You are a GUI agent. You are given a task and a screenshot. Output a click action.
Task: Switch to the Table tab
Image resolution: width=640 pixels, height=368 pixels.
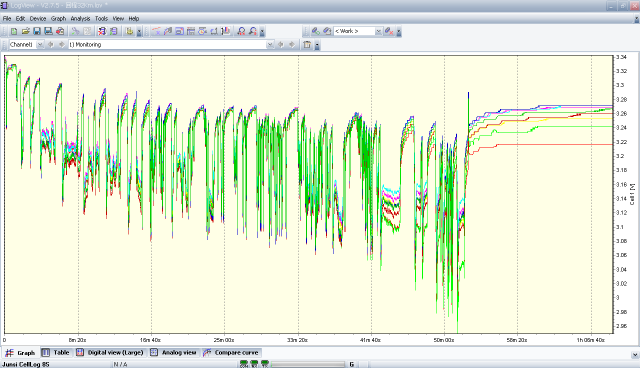coord(57,352)
